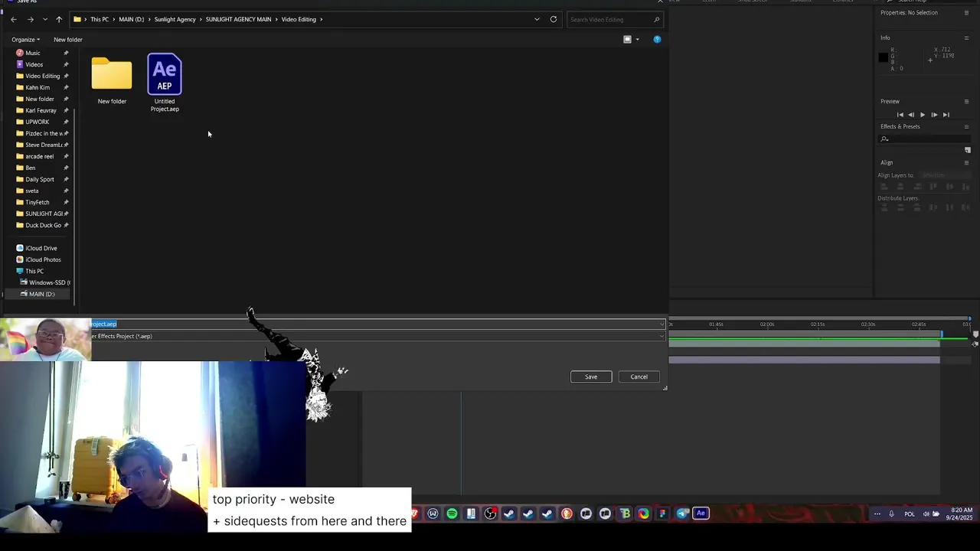
Task: Open arcade reel sidebar folder
Action: coord(39,156)
